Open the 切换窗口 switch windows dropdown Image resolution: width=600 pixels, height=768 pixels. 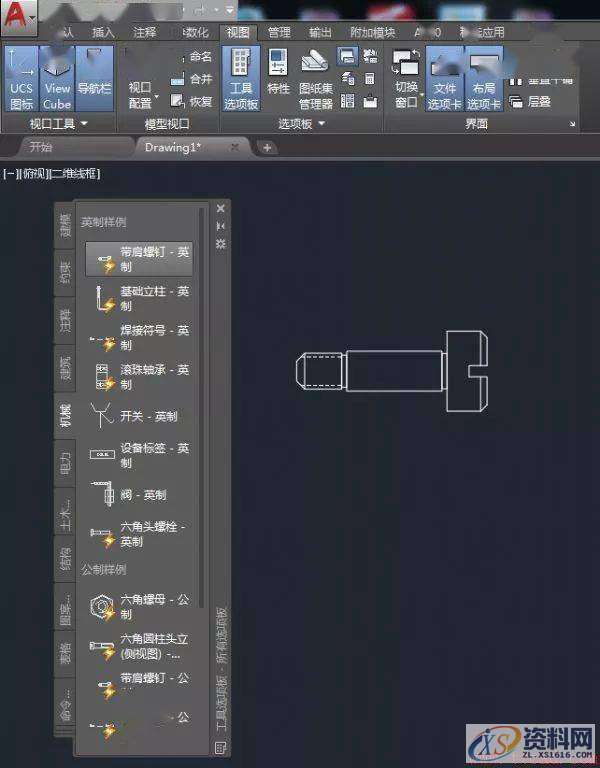[x=406, y=78]
